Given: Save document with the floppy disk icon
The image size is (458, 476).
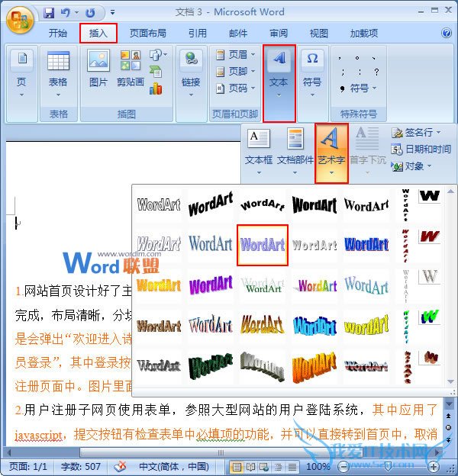Looking at the screenshot, I should point(49,13).
